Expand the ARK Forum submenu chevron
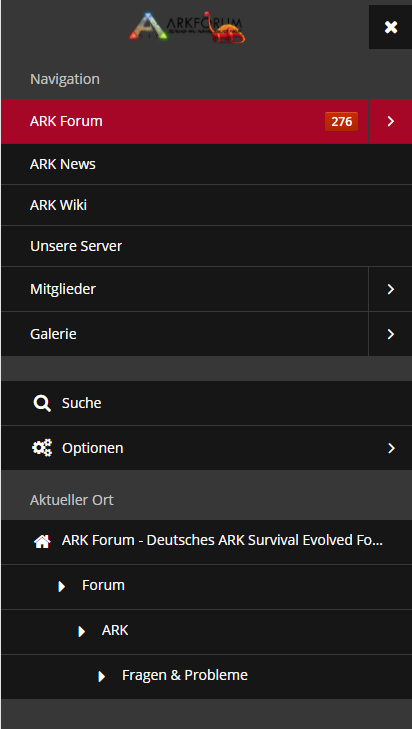The image size is (412, 729). pos(391,121)
